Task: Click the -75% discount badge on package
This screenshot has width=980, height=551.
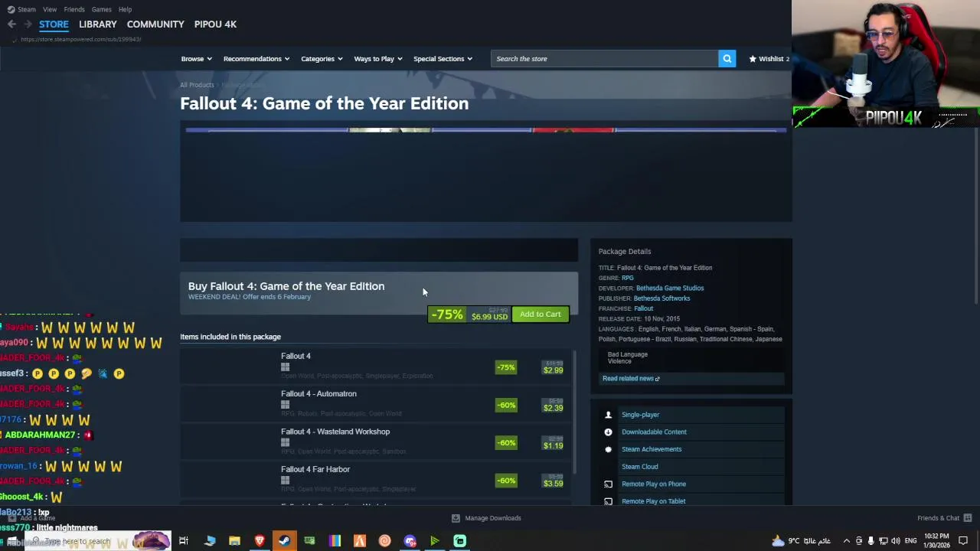Action: point(447,315)
